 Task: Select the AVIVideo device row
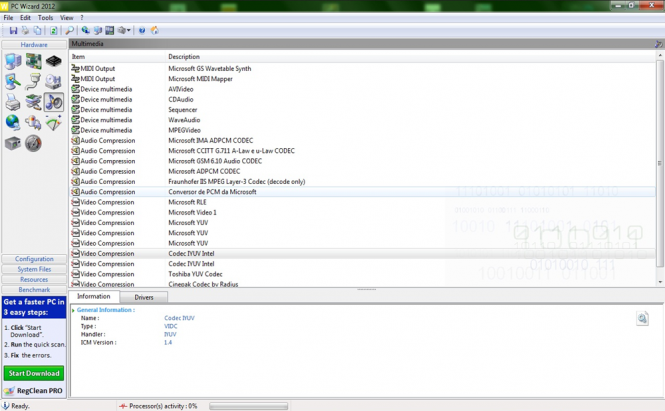tap(363, 89)
